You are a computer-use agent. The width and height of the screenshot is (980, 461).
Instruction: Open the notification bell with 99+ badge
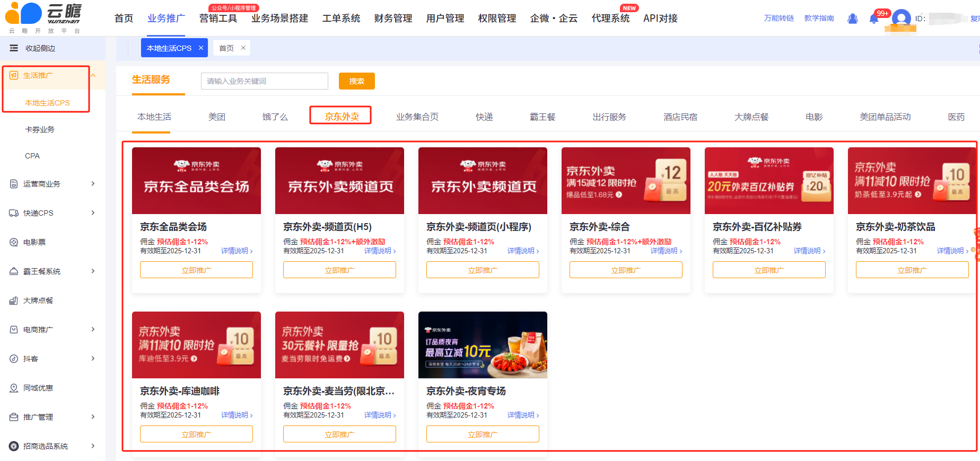pyautogui.click(x=874, y=19)
